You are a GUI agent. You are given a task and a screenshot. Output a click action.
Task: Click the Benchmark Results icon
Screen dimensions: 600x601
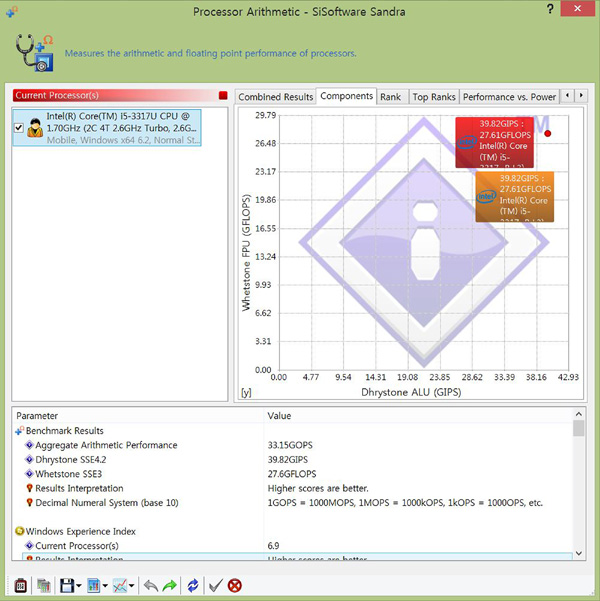(x=20, y=431)
